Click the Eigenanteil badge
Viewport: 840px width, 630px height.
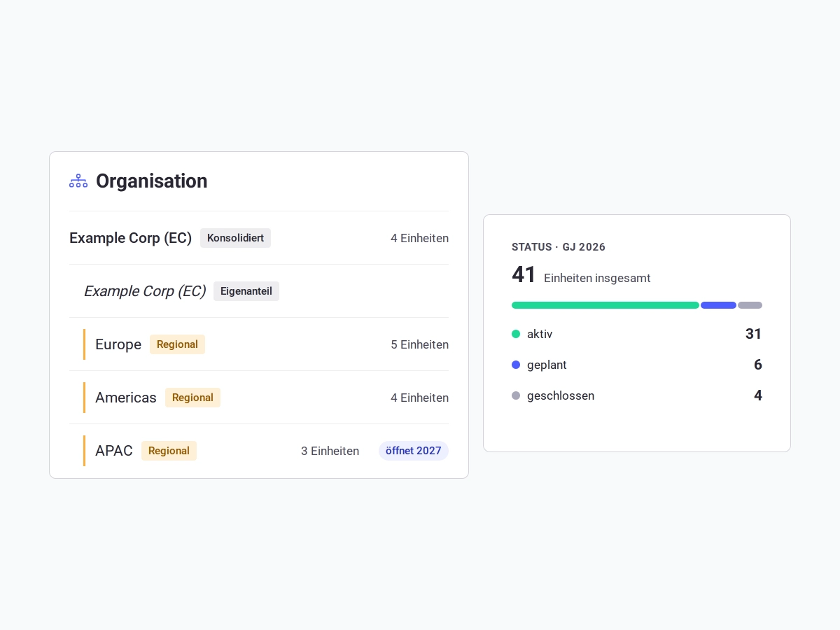coord(246,291)
